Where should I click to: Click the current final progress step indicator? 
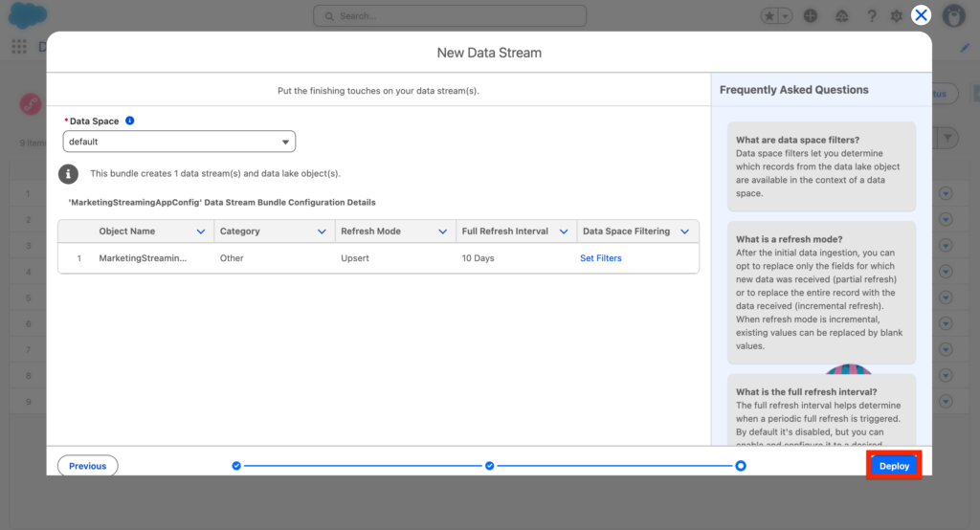pos(741,466)
